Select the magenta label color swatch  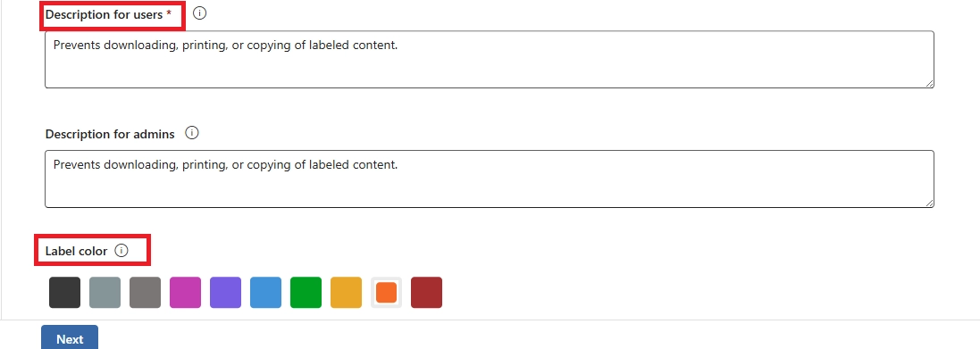tap(186, 292)
